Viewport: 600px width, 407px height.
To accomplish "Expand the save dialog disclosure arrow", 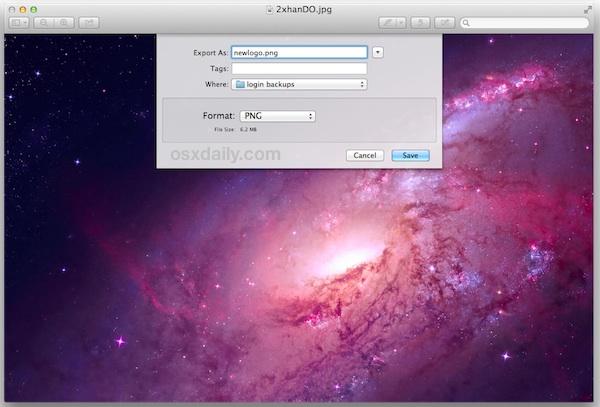I will pyautogui.click(x=378, y=52).
